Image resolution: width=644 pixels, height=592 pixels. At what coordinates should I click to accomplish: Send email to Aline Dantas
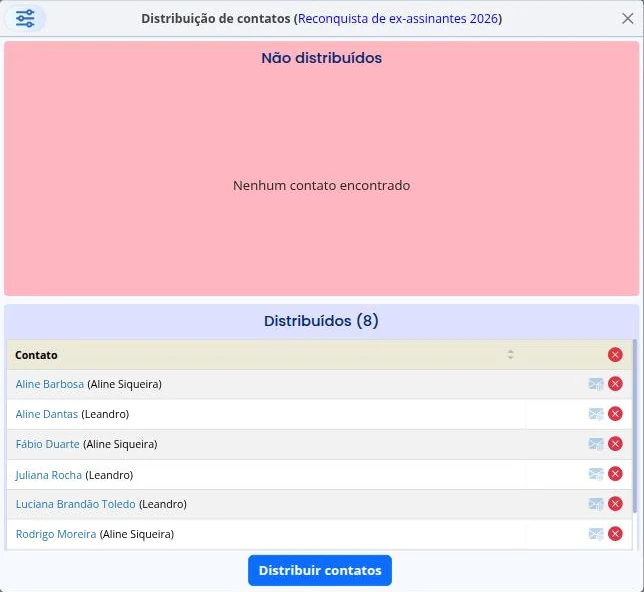click(596, 414)
